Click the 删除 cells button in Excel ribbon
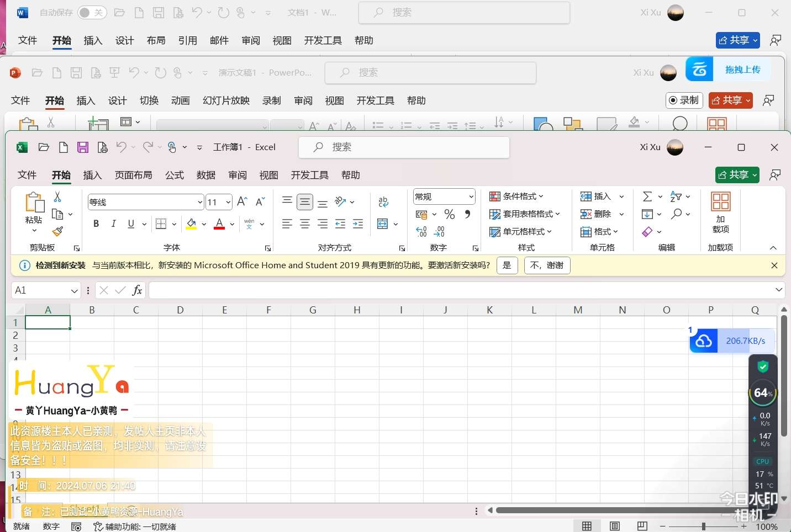791x532 pixels. click(595, 214)
